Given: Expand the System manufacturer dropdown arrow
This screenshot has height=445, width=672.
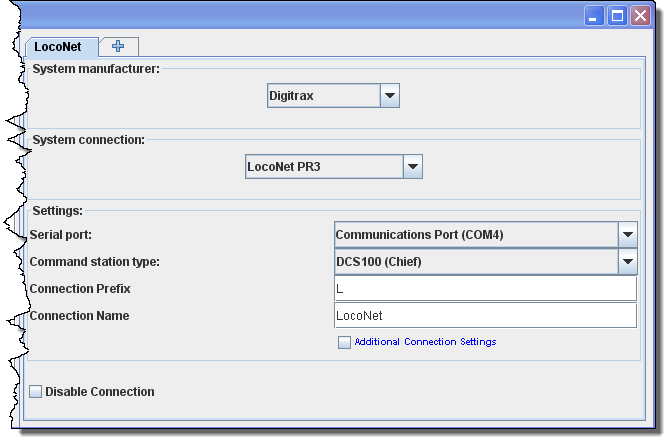Looking at the screenshot, I should coord(390,96).
